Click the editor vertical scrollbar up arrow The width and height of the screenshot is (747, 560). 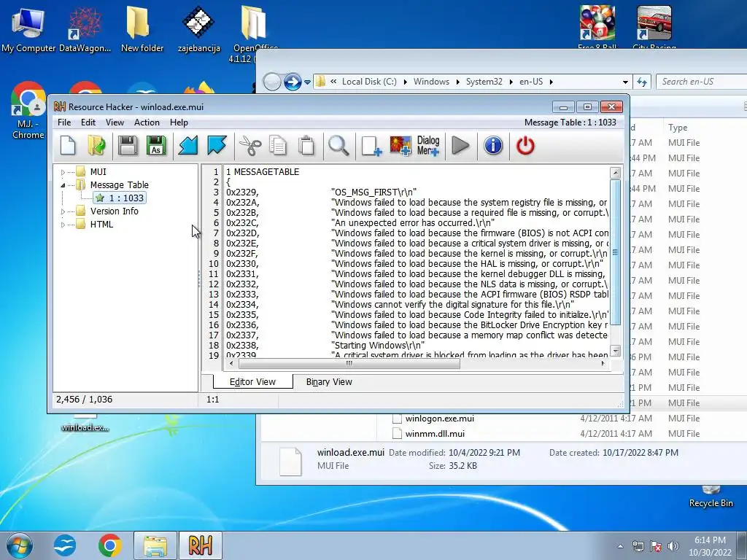pyautogui.click(x=615, y=173)
